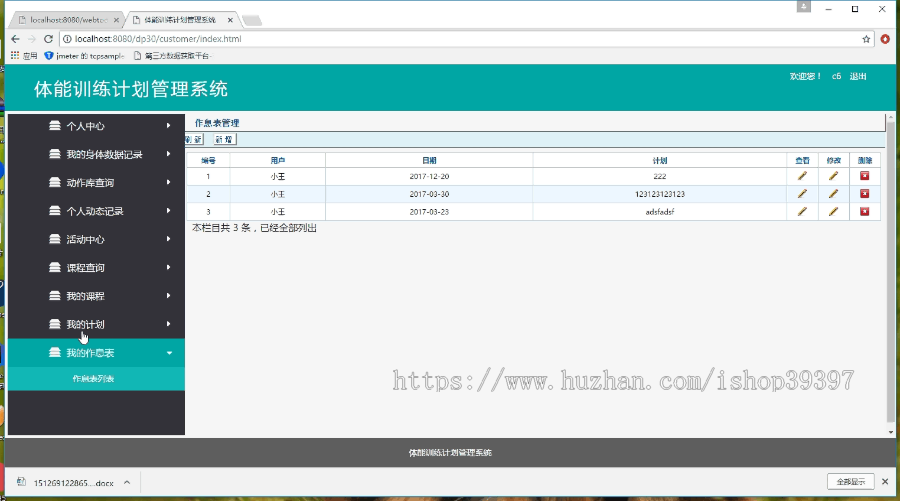The image size is (900, 501).
Task: Click the 退出 logout link
Action: tap(858, 76)
